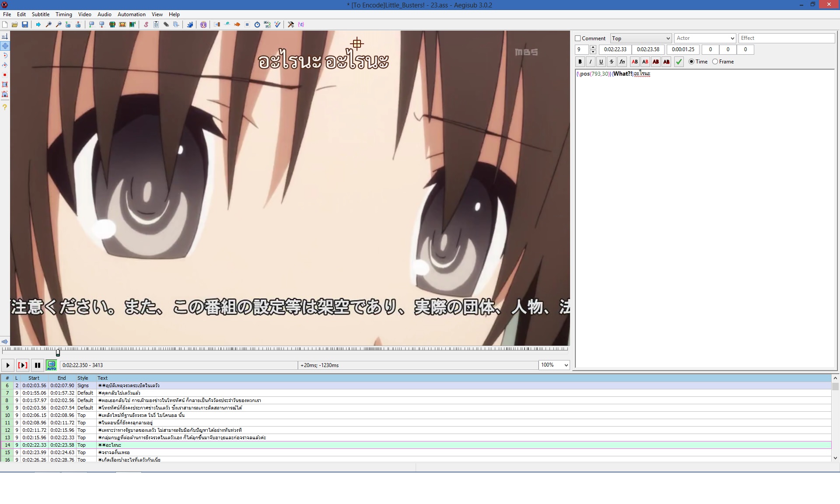
Task: Open the Styles Manager icon
Action: [146, 24]
